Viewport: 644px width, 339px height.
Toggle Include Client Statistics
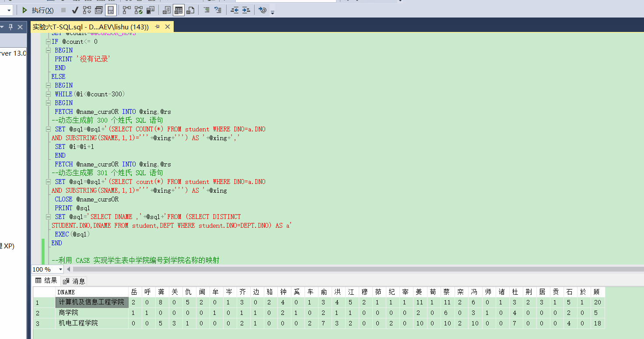pos(150,10)
